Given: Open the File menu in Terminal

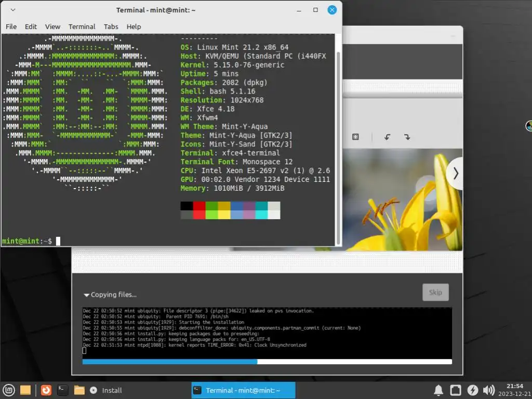Looking at the screenshot, I should (11, 26).
